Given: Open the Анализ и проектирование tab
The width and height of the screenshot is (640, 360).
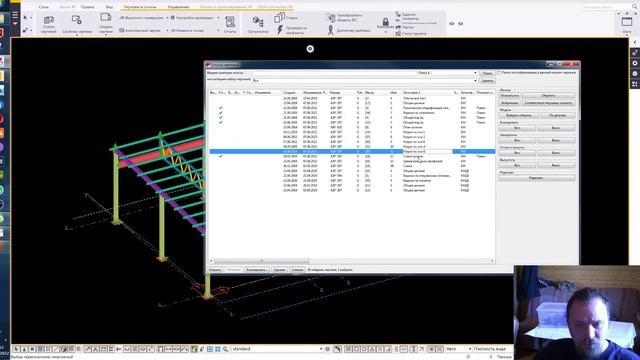Looking at the screenshot, I should (x=225, y=7).
